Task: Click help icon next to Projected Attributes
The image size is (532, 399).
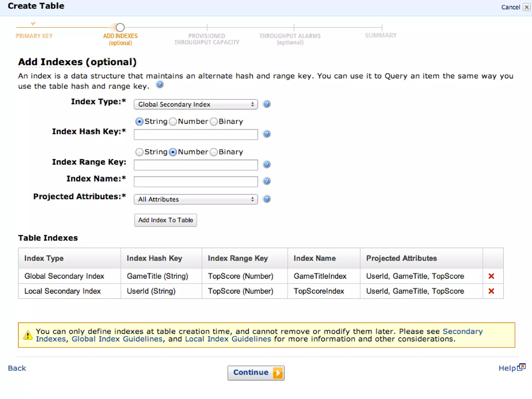Action: point(267,199)
